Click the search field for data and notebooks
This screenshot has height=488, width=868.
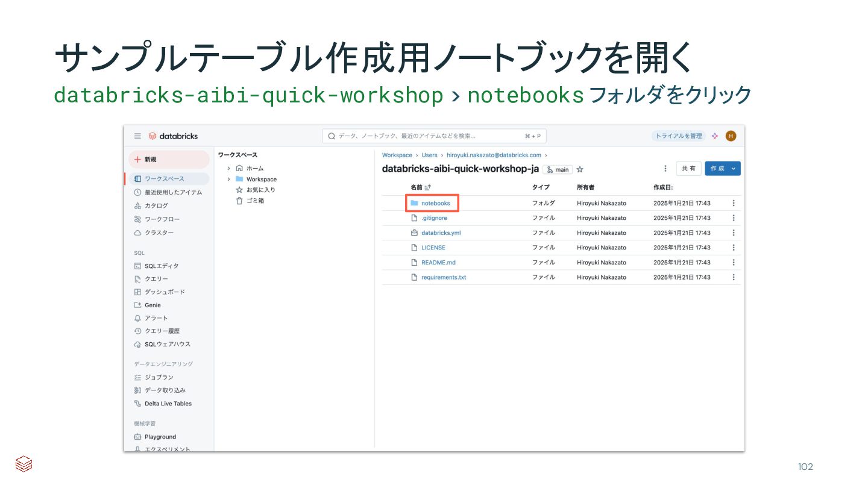[434, 136]
